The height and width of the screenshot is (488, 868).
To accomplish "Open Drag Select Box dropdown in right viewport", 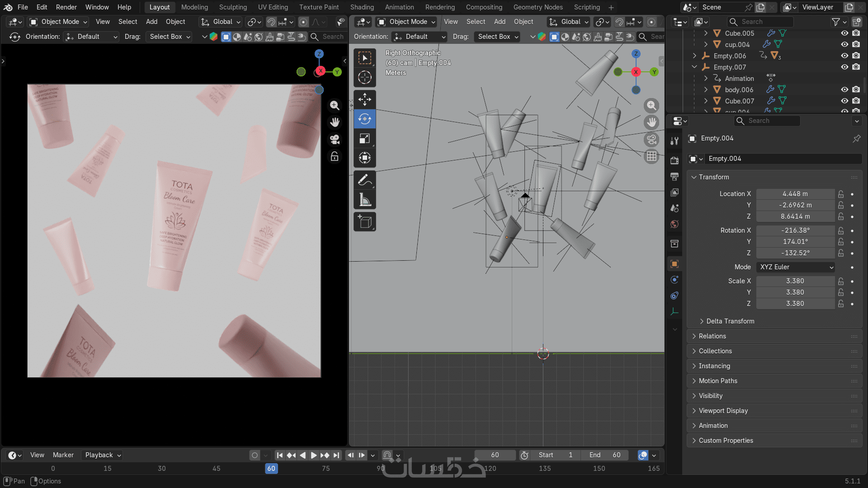I will [497, 37].
